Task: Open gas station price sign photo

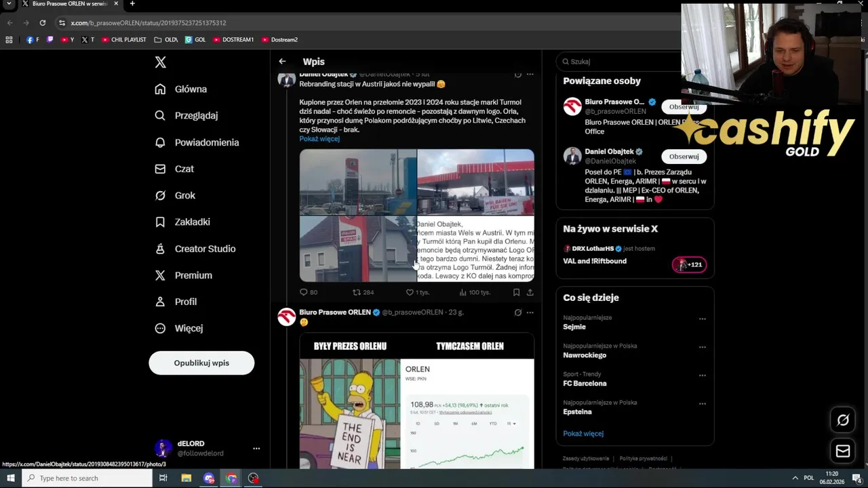Action: (358, 182)
